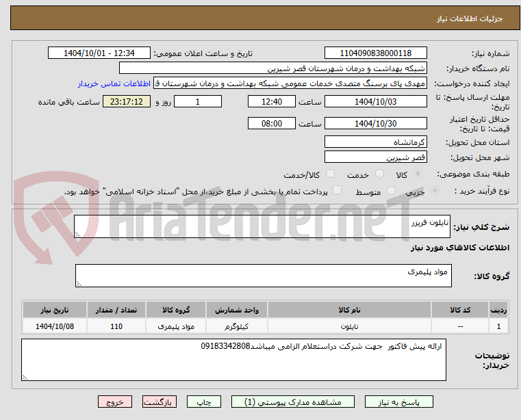This screenshot has width=521, height=420.
Task: Click the goods group textarea مواد پلیمری
Action: [263, 276]
